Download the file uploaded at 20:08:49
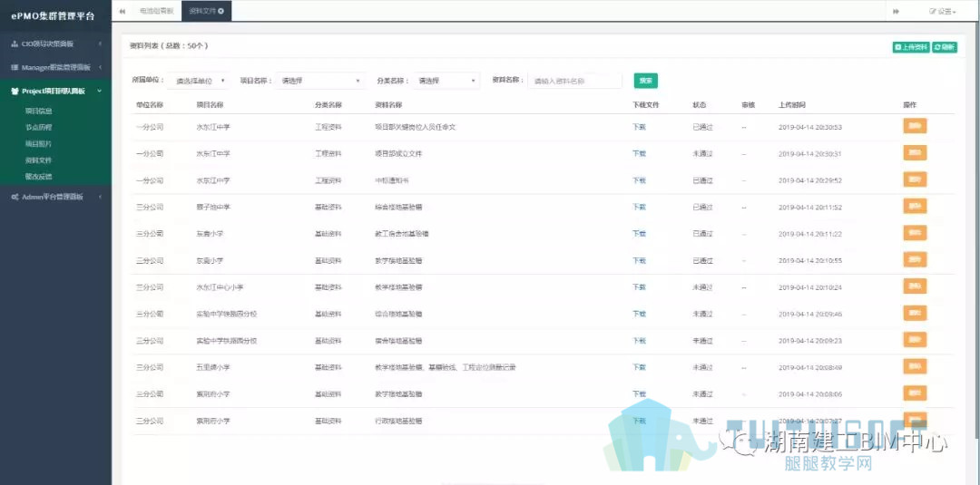The image size is (980, 485). [639, 367]
